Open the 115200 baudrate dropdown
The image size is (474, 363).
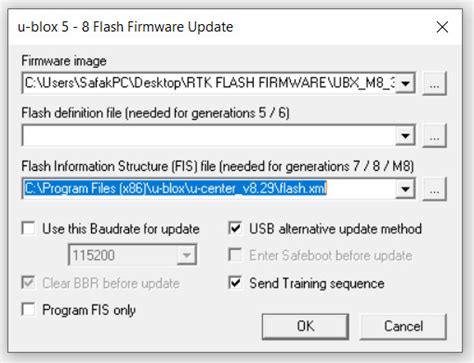click(186, 255)
